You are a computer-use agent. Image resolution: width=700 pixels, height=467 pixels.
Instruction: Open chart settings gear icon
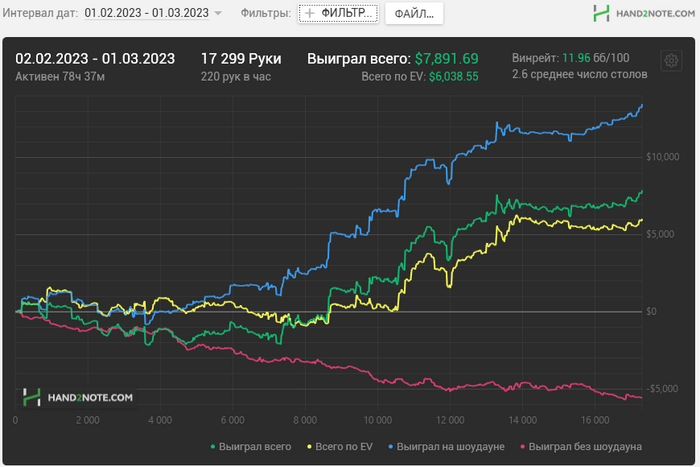[671, 60]
